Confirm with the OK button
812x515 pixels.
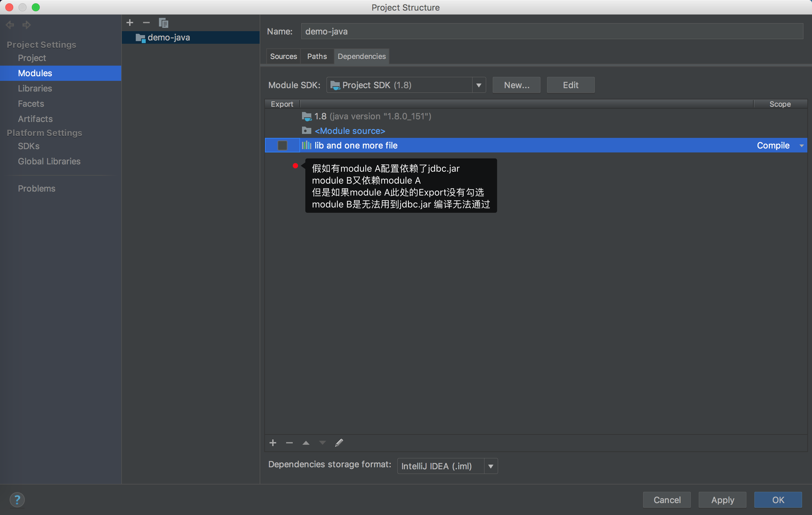(778, 500)
